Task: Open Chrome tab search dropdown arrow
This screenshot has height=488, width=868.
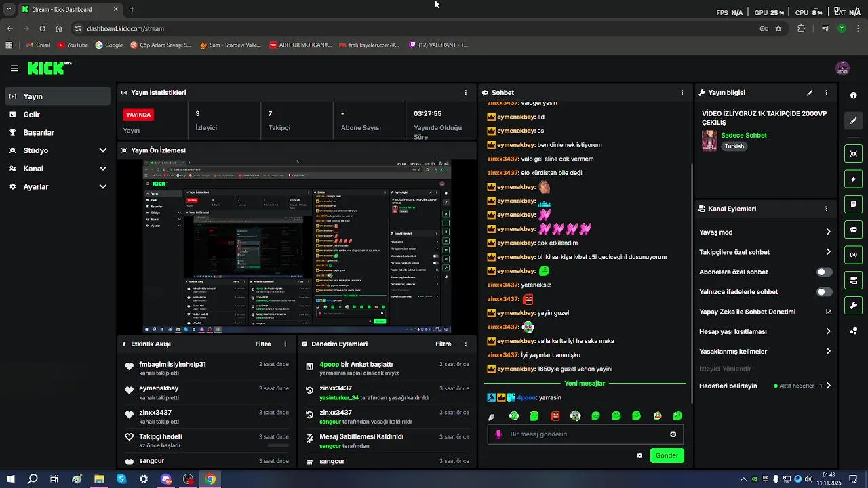Action: click(x=9, y=9)
